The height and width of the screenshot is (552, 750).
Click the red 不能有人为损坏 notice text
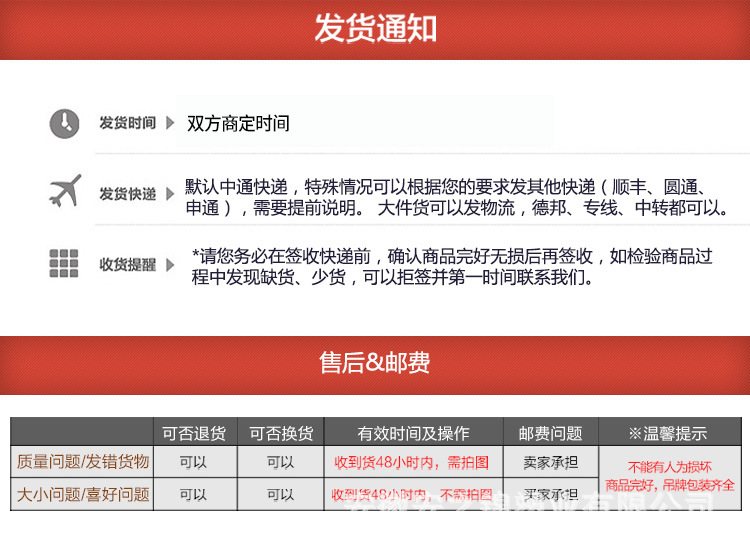(x=669, y=467)
